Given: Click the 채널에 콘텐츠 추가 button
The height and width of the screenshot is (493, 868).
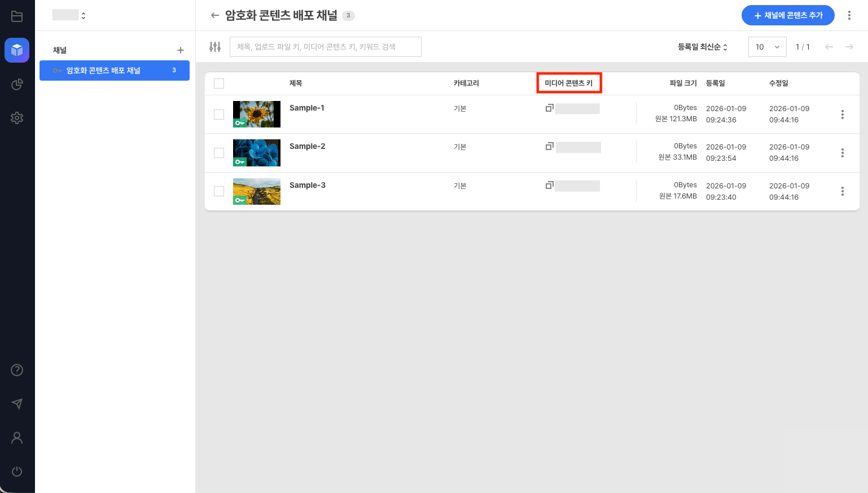Looking at the screenshot, I should 788,15.
